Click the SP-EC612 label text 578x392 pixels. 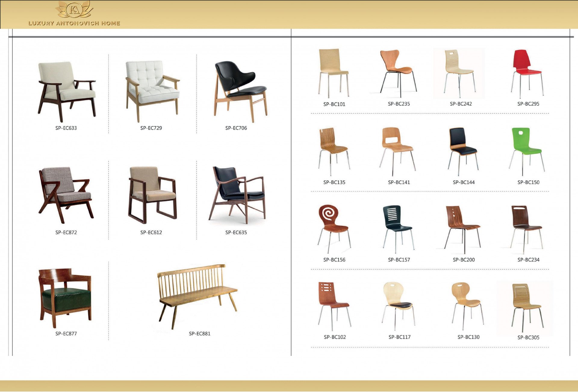click(x=151, y=232)
